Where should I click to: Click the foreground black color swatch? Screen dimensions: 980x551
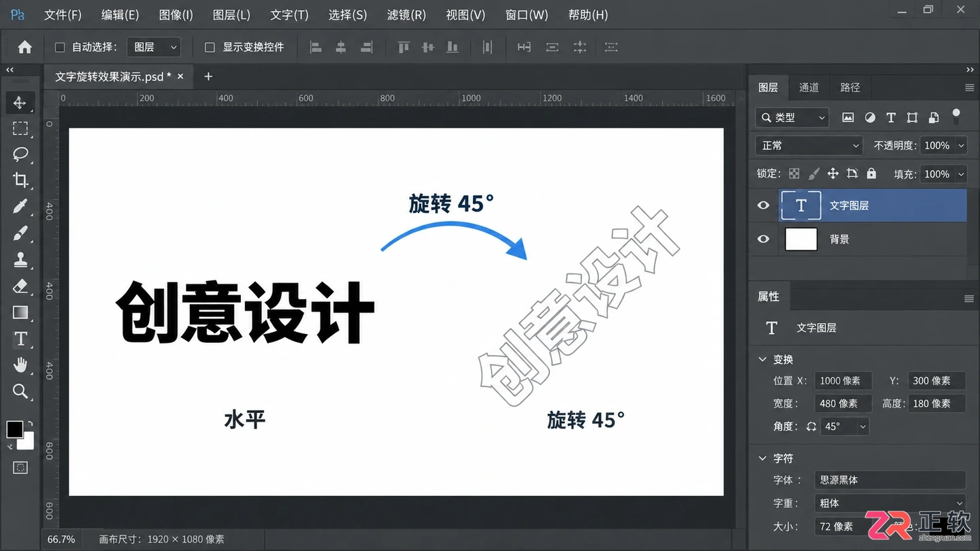[x=14, y=429]
